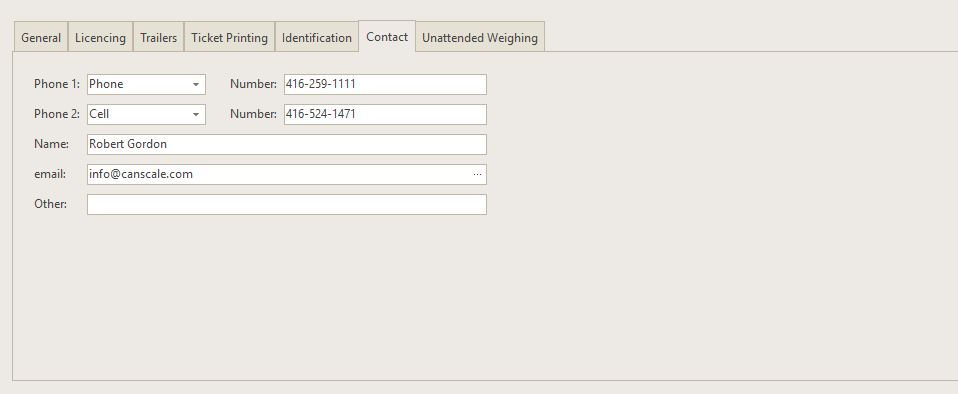958x394 pixels.
Task: Click the Contact tab
Action: pyautogui.click(x=387, y=36)
